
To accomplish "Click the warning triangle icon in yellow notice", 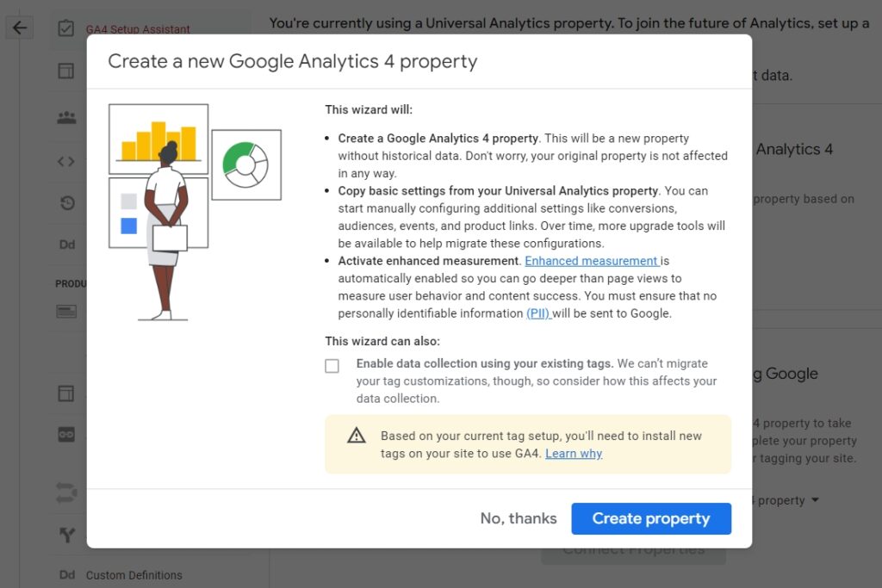I will point(357,436).
